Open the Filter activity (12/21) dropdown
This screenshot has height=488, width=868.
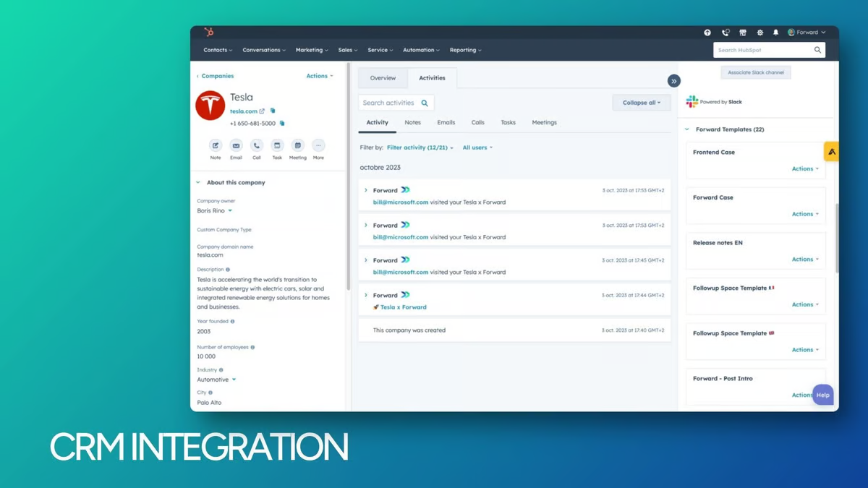420,147
